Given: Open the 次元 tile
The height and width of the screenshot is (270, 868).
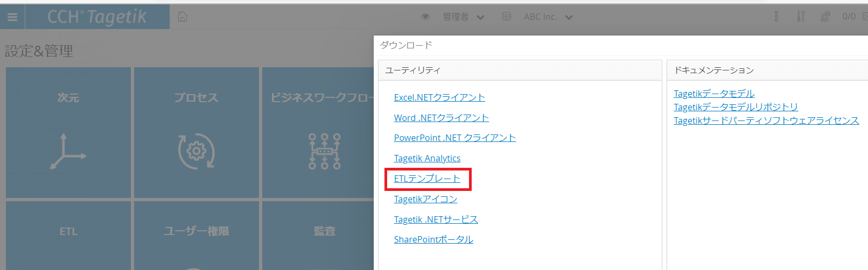Looking at the screenshot, I should point(68,132).
